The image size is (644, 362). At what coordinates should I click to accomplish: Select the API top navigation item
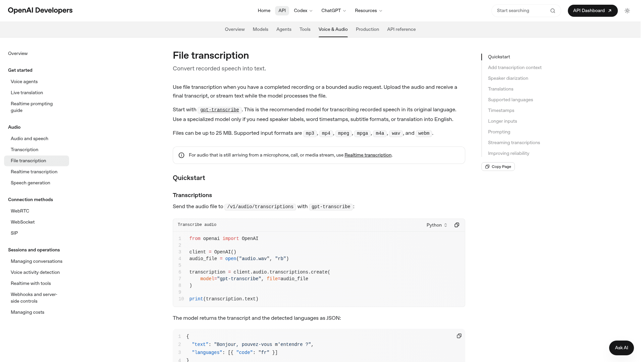[282, 11]
